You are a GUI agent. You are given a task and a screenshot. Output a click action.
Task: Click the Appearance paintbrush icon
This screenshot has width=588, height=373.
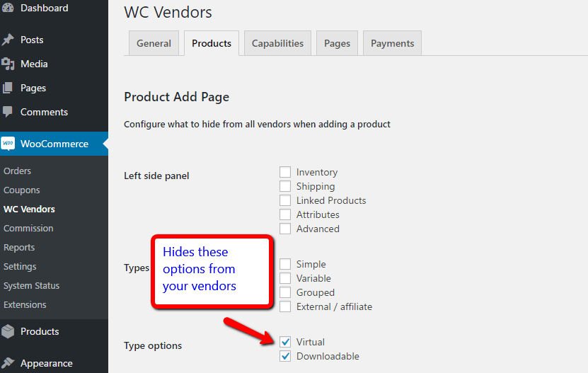tap(8, 363)
